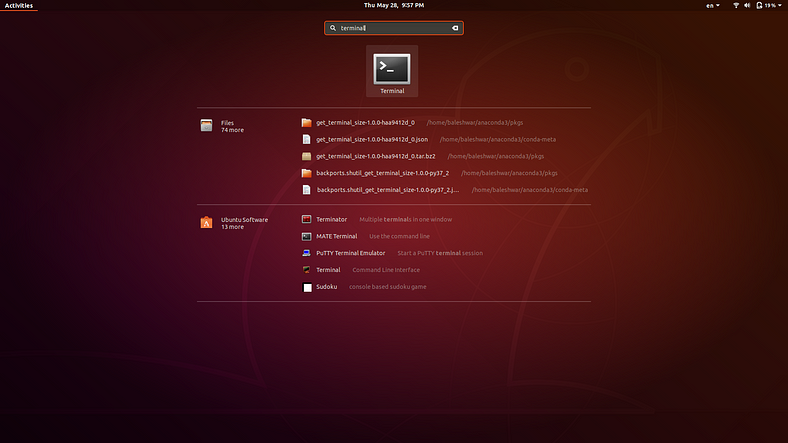Expand the system menu arrow beside battery
This screenshot has width=788, height=443.
780,6
